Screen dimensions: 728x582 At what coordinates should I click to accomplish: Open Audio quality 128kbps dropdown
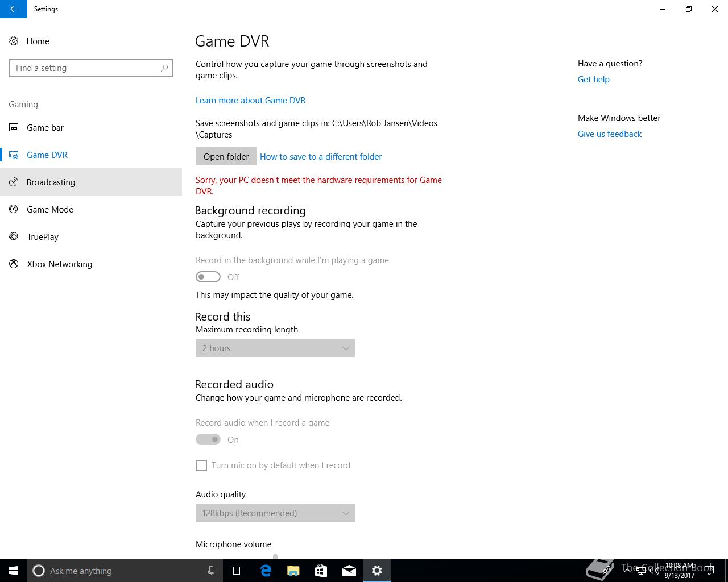tap(275, 513)
